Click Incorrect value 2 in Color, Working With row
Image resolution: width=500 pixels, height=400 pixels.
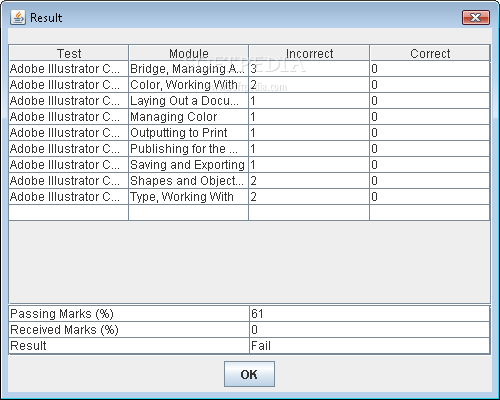[309, 85]
